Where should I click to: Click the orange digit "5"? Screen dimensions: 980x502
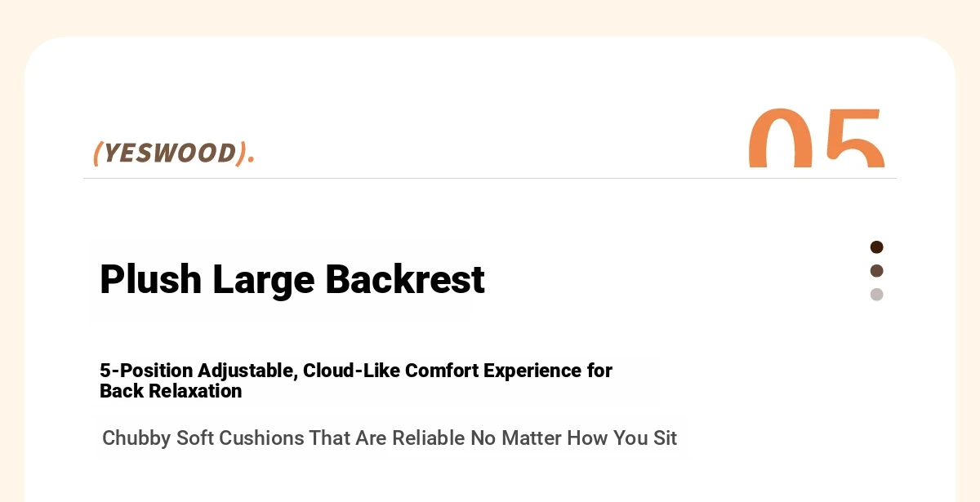(x=854, y=139)
